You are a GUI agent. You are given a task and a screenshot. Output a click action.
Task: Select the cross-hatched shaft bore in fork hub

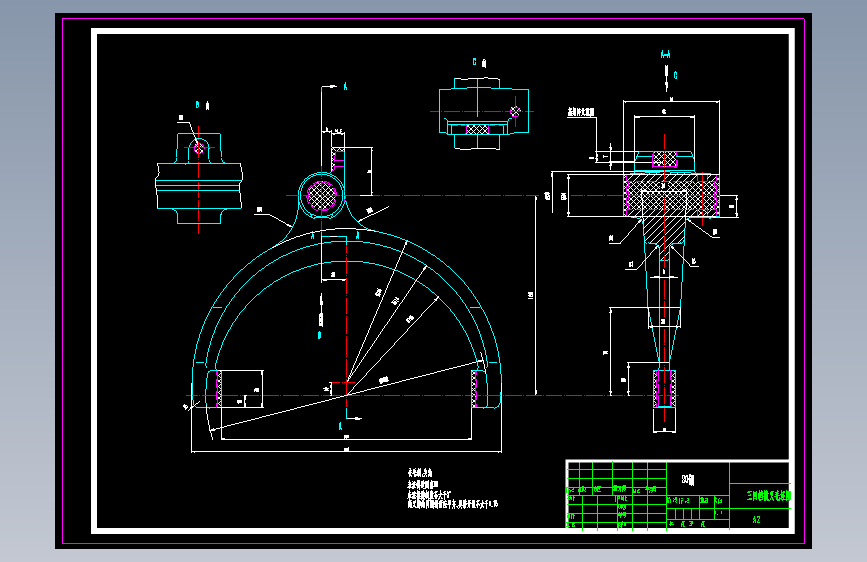click(x=322, y=195)
